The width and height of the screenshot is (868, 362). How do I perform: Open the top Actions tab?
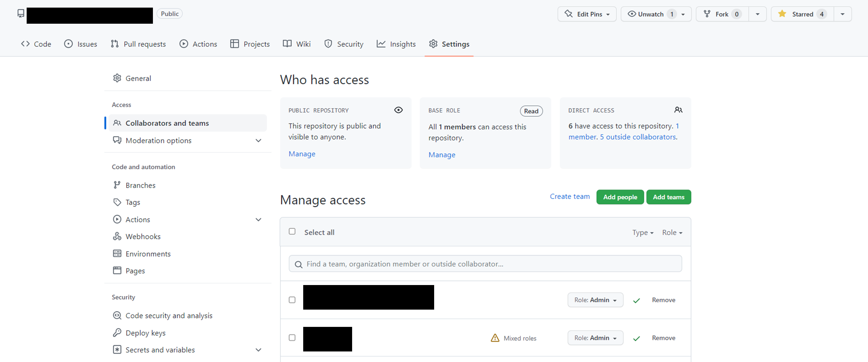(198, 44)
